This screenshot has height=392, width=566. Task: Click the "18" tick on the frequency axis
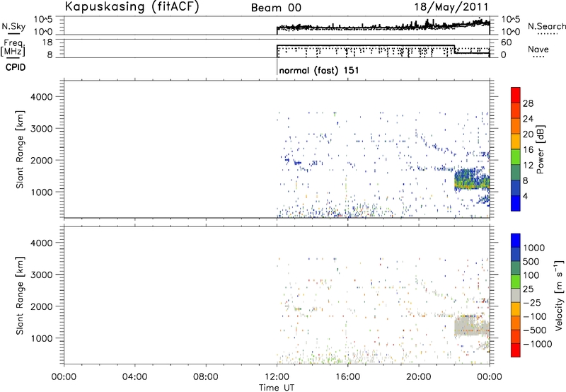(47, 42)
